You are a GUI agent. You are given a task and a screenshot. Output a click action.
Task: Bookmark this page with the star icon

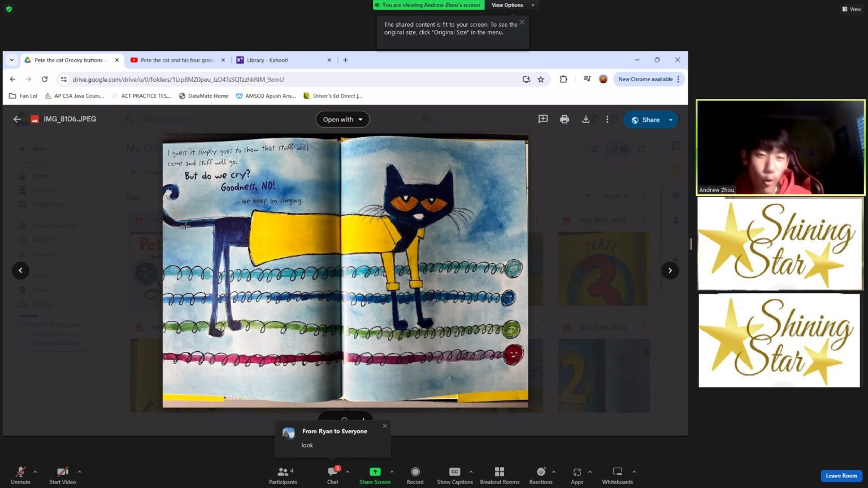point(541,80)
